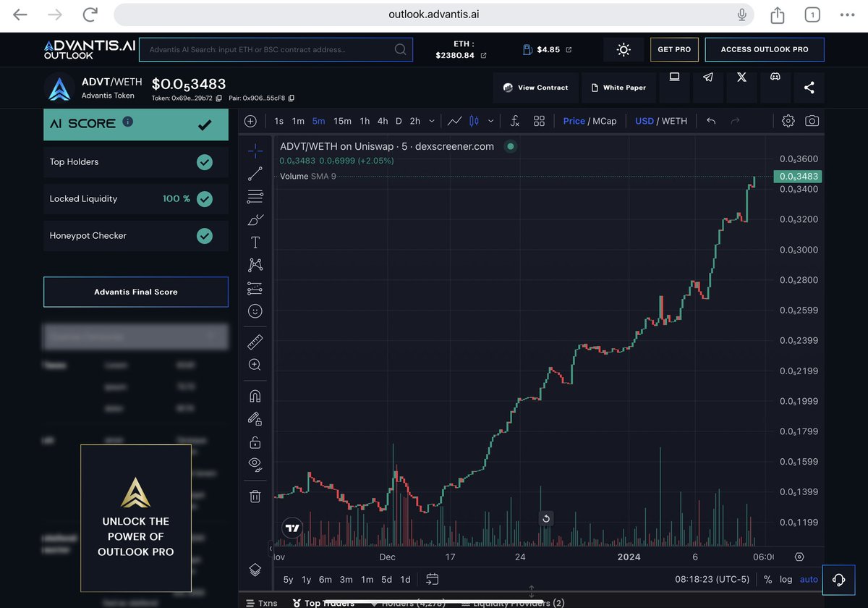Select the ruler measure tool

pyautogui.click(x=255, y=342)
